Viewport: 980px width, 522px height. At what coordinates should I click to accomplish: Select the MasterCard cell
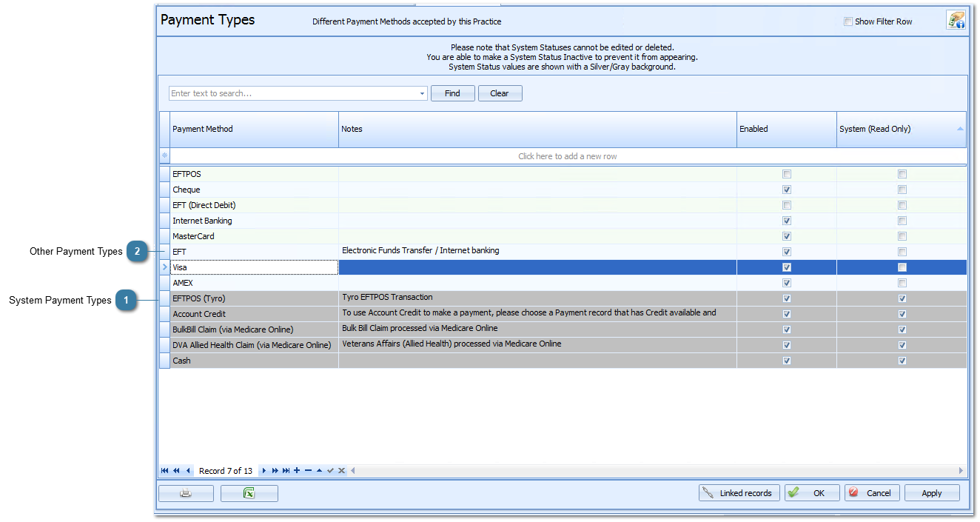tap(254, 236)
